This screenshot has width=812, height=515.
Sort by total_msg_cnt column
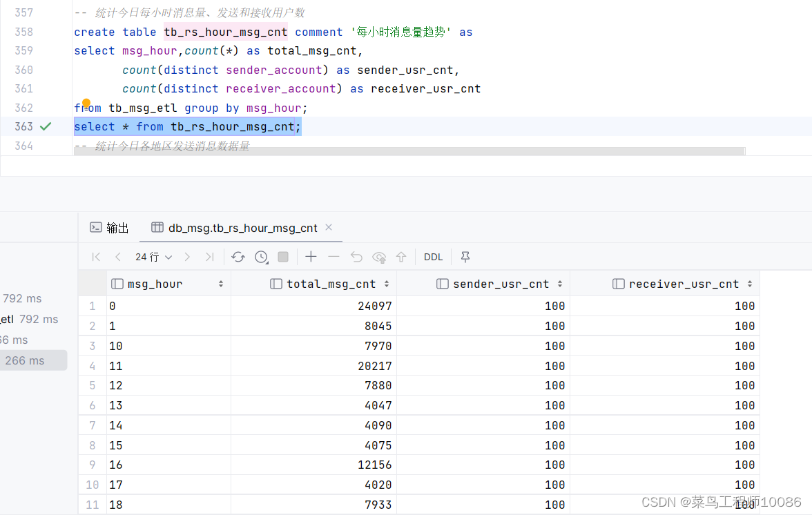tap(387, 284)
